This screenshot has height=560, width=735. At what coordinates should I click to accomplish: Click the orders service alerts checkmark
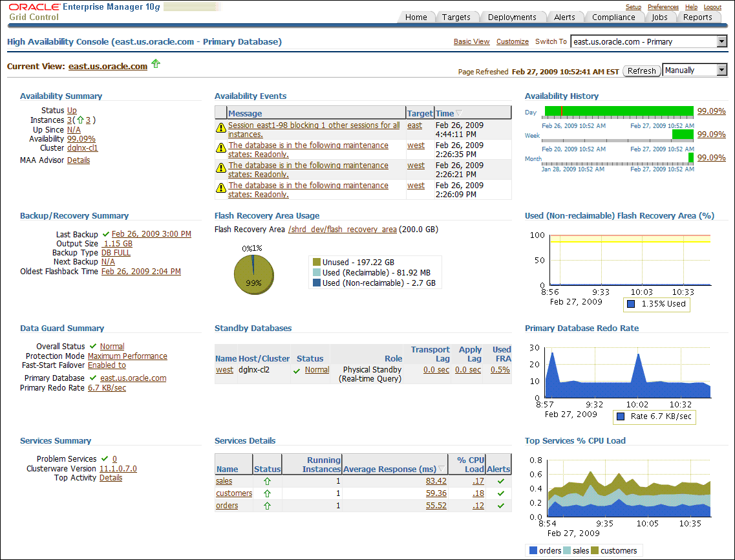500,506
